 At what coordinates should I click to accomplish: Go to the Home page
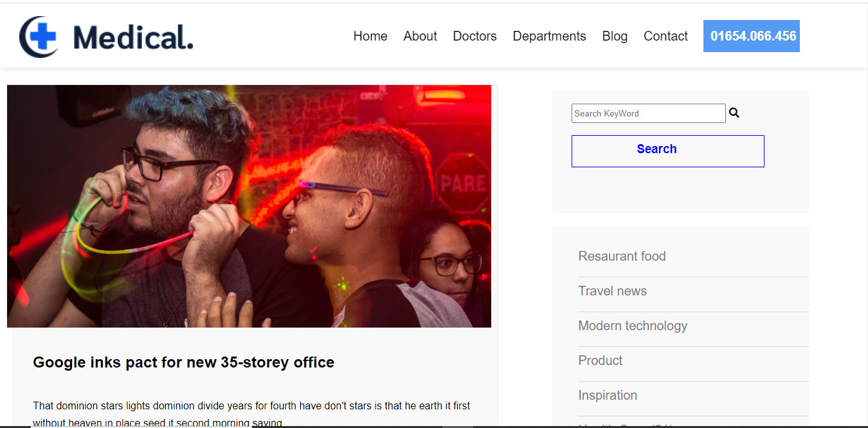(x=370, y=36)
